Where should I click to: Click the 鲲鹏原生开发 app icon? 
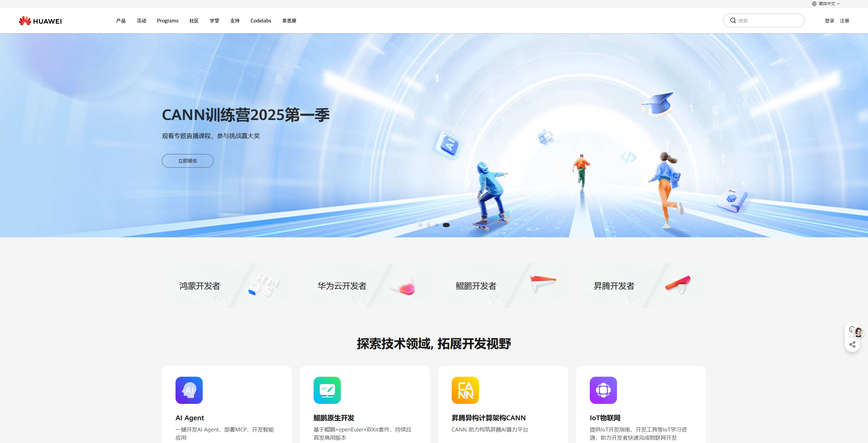(x=327, y=390)
